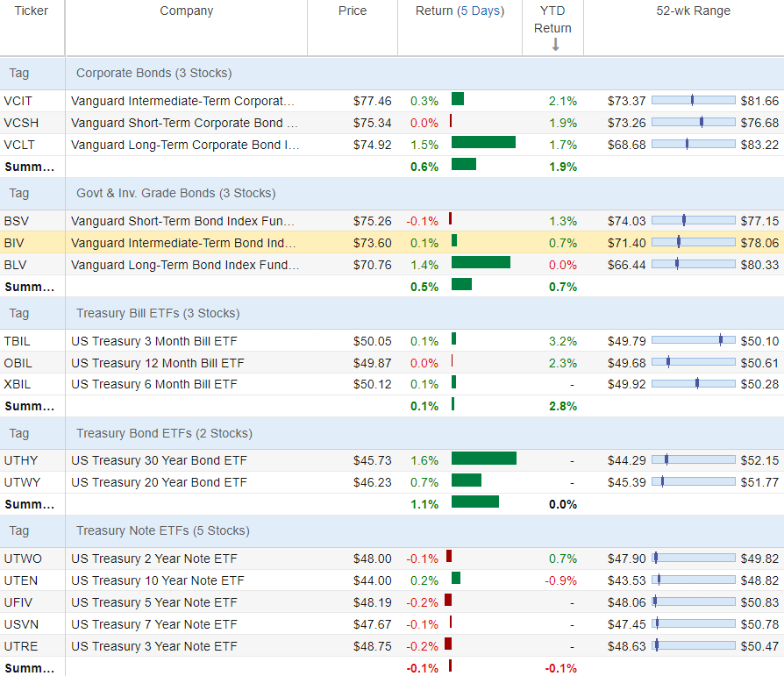Click the VCIT 52-week range bar
This screenshot has height=676, width=784.
pos(694,100)
